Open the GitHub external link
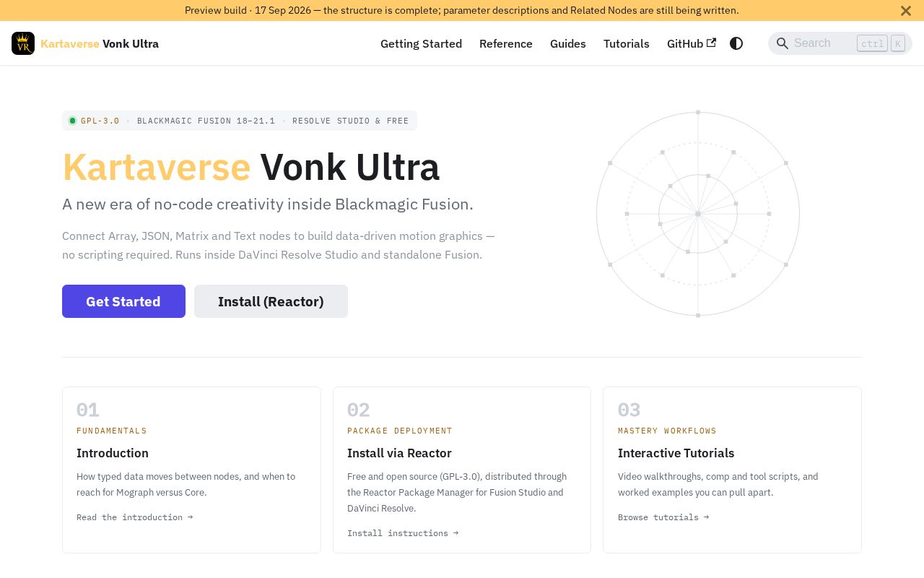The height and width of the screenshot is (578, 924). tap(692, 43)
